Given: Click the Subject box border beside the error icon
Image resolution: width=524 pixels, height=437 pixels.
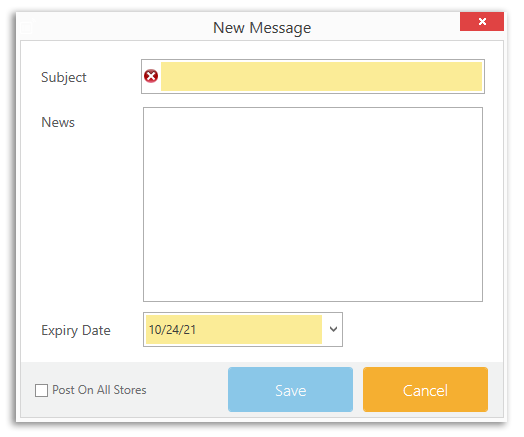Looking at the screenshot, I should (143, 77).
